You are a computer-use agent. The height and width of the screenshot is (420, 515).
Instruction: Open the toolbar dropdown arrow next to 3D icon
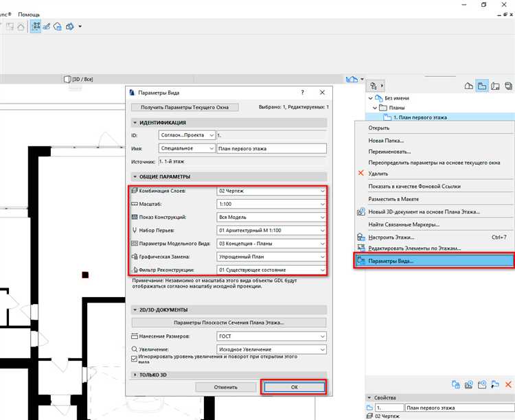(x=80, y=26)
